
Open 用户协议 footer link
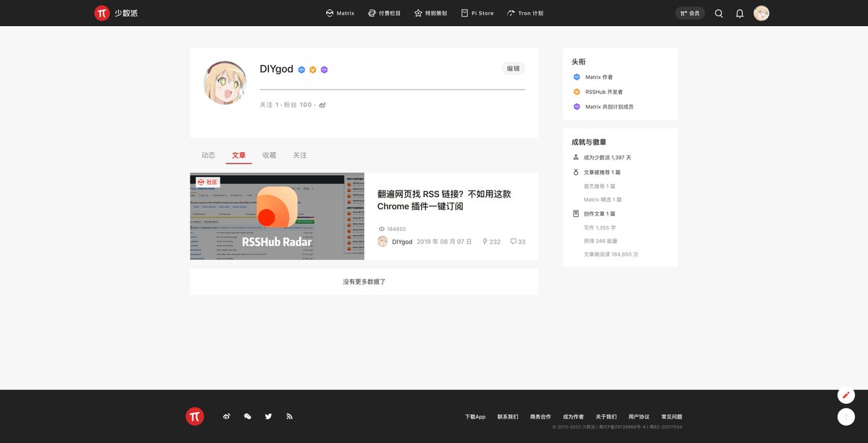tap(639, 417)
